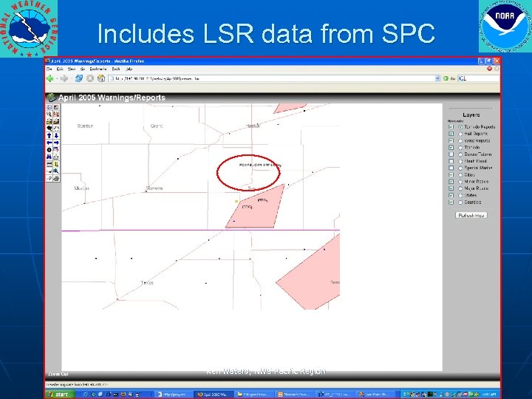This screenshot has width=532, height=399.
Task: Pan the map south with down arrow
Action: 56,136
